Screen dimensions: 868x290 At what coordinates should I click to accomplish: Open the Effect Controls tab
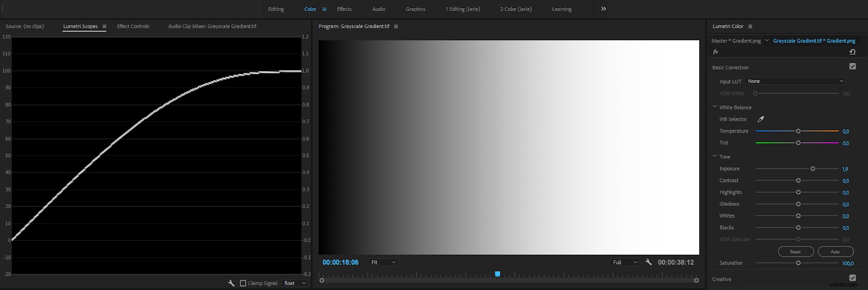(133, 27)
